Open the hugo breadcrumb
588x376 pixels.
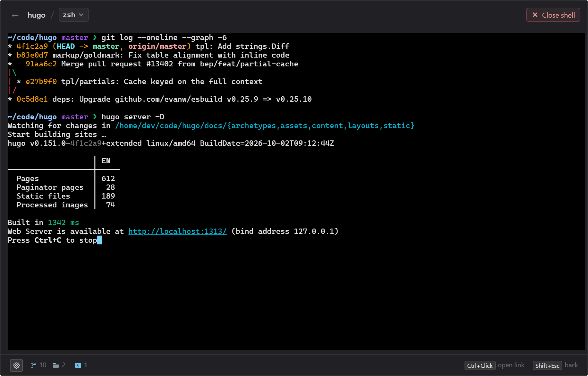[x=36, y=15]
